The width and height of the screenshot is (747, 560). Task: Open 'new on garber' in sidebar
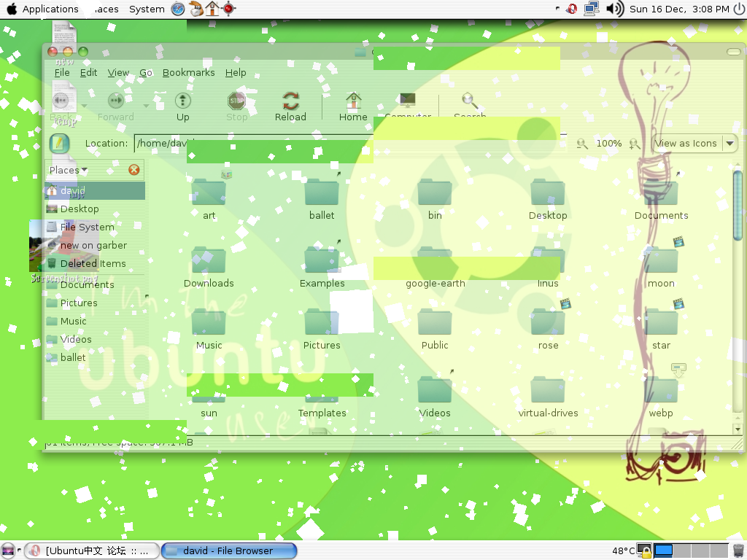[95, 245]
